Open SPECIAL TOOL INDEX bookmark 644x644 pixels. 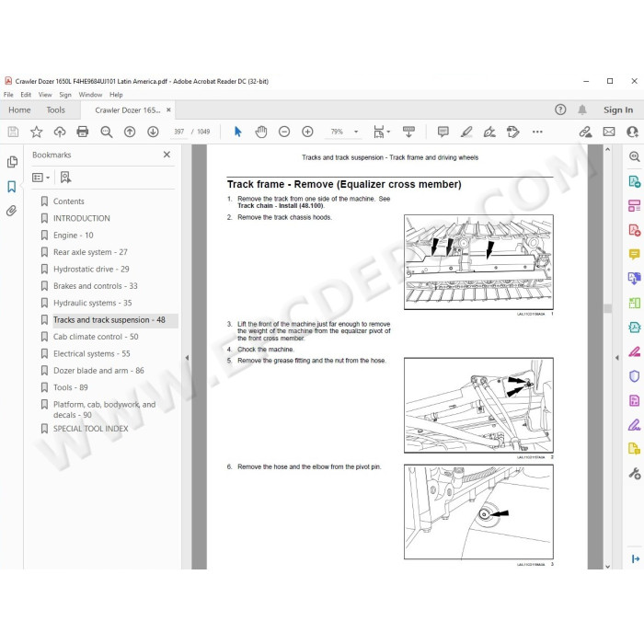(90, 429)
